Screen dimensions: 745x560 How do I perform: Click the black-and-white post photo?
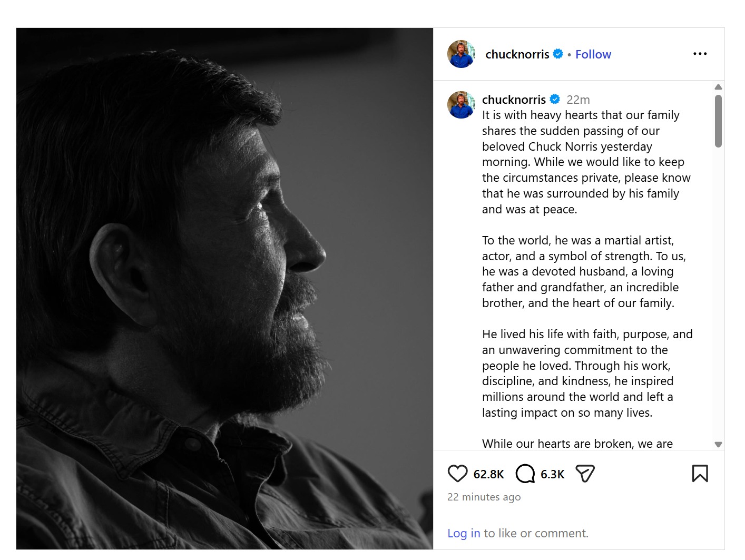pos(224,289)
